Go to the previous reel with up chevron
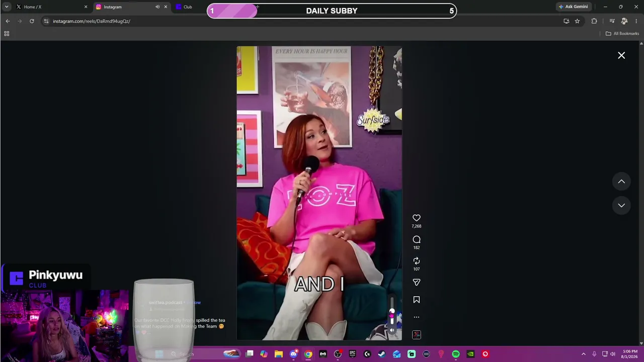 click(x=621, y=182)
